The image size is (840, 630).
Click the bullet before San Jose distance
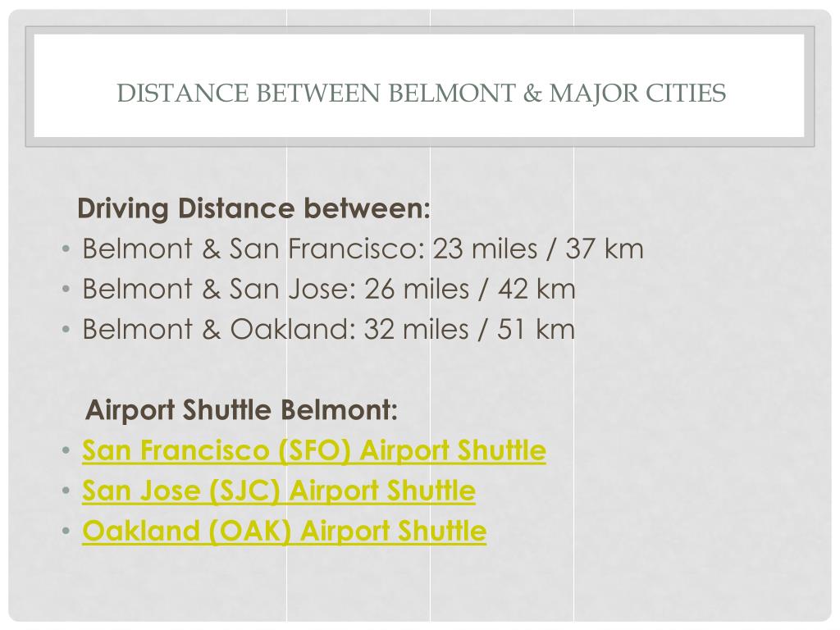coord(66,290)
